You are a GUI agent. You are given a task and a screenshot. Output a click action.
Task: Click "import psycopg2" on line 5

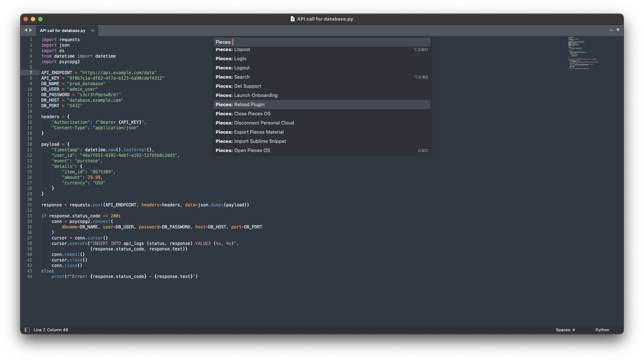pyautogui.click(x=61, y=62)
